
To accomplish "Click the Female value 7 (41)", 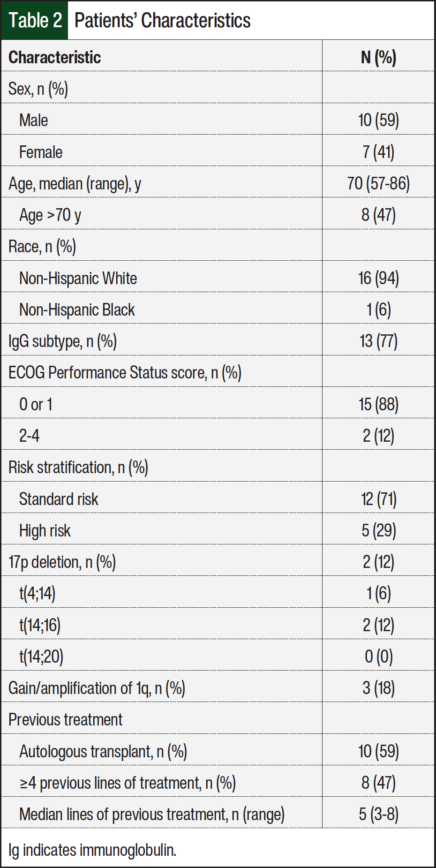I will tap(378, 152).
